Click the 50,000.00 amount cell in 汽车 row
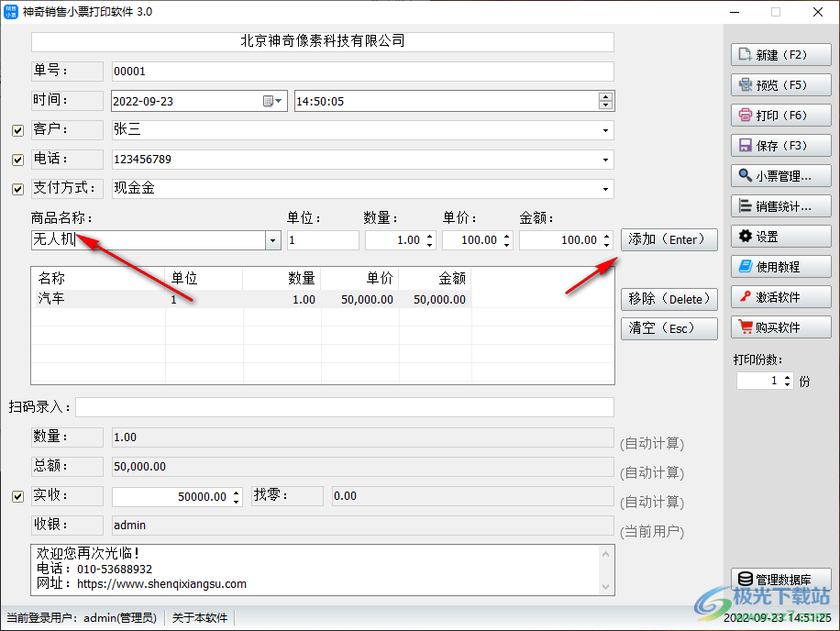The width and height of the screenshot is (840, 631). [x=439, y=299]
